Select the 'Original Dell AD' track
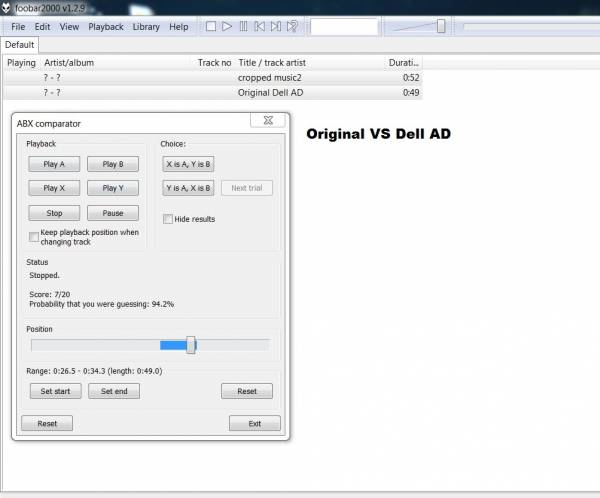The height and width of the screenshot is (498, 600). coord(213,93)
